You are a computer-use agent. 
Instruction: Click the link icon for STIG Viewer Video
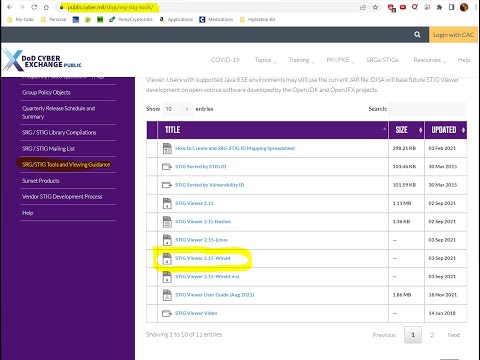tap(167, 313)
